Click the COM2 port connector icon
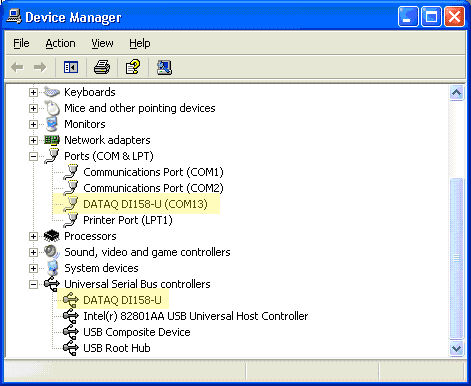Image resolution: width=471 pixels, height=386 pixels. (71, 188)
